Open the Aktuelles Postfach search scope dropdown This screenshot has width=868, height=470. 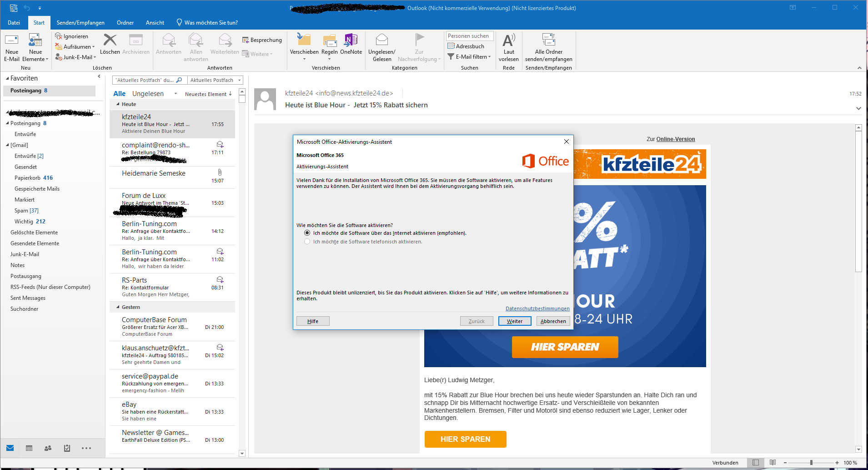[215, 80]
